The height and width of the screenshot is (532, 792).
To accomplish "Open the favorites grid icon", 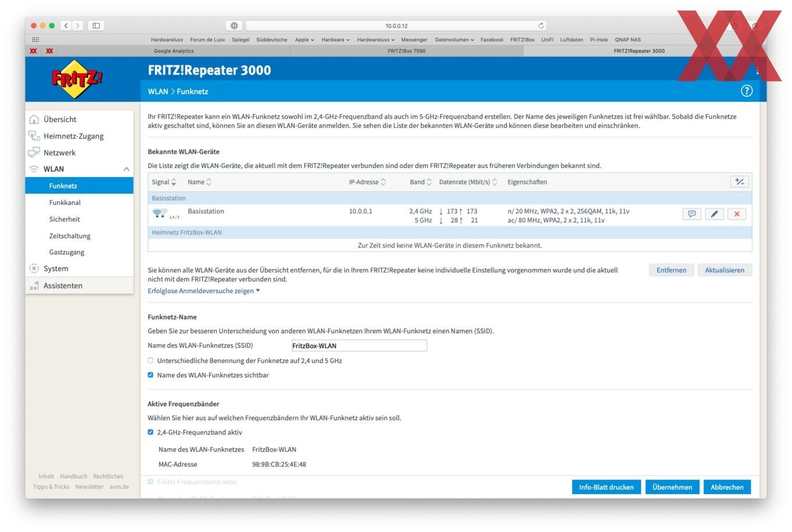I will pyautogui.click(x=36, y=40).
